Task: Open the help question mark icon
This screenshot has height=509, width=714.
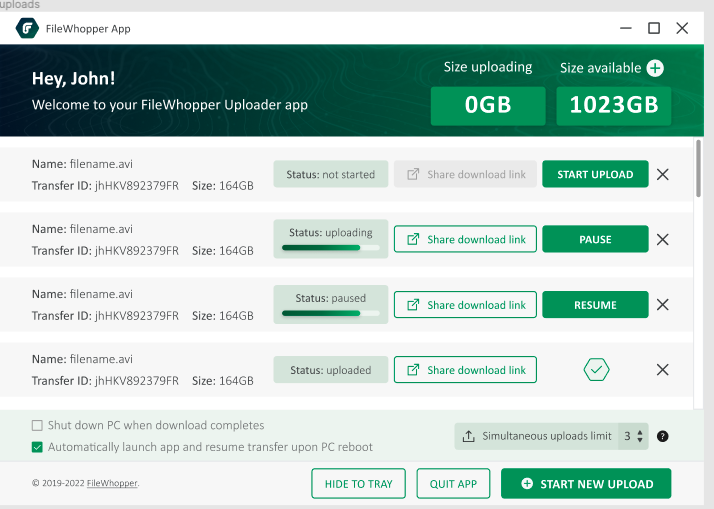Action: pos(663,436)
